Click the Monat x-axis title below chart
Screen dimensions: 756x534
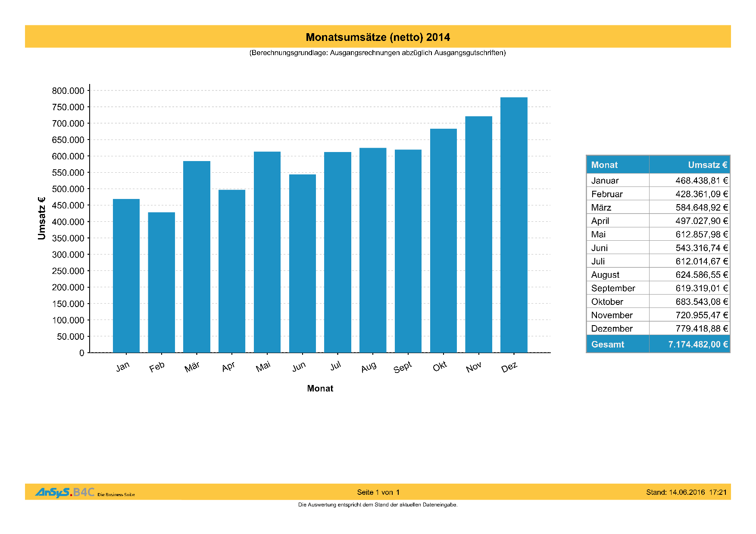pyautogui.click(x=320, y=388)
